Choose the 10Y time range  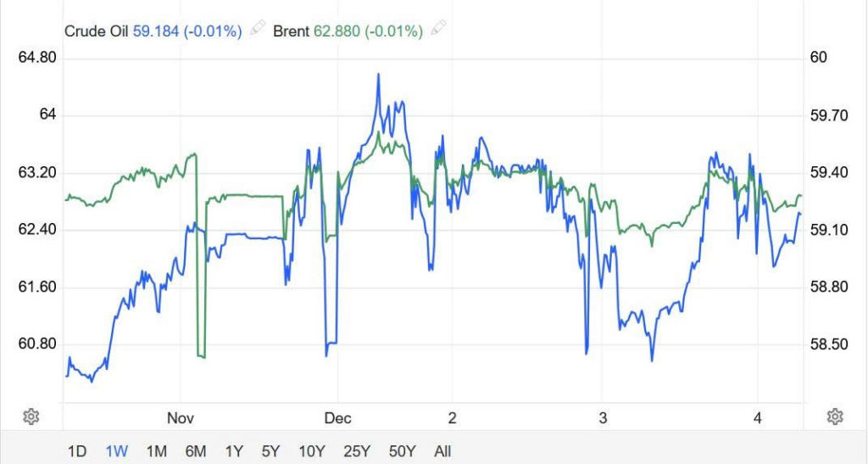(312, 450)
